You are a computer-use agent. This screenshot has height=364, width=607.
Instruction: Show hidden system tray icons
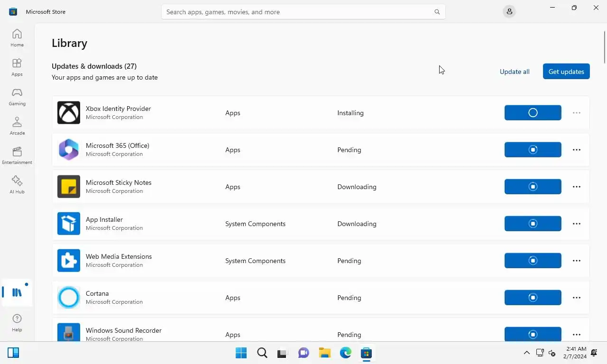pos(526,353)
